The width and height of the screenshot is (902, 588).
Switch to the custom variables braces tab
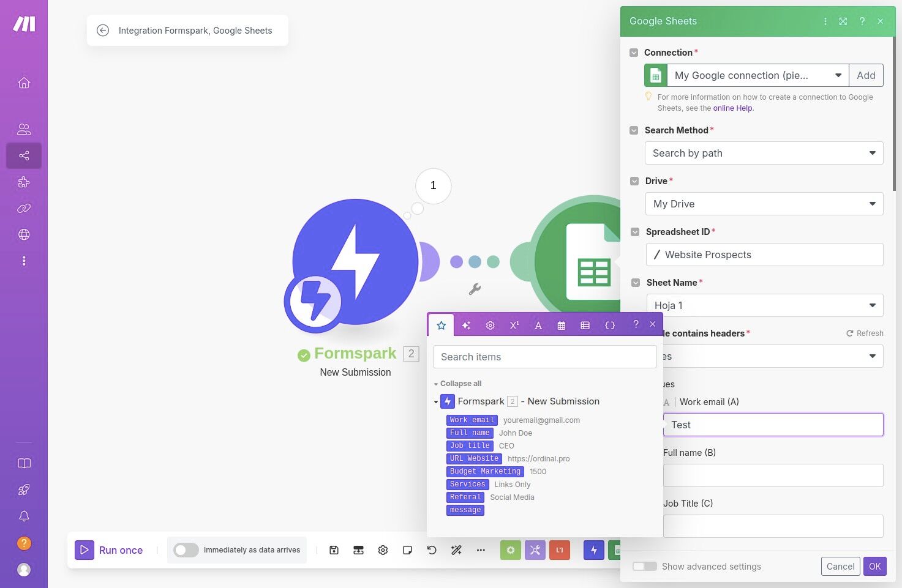(x=610, y=326)
